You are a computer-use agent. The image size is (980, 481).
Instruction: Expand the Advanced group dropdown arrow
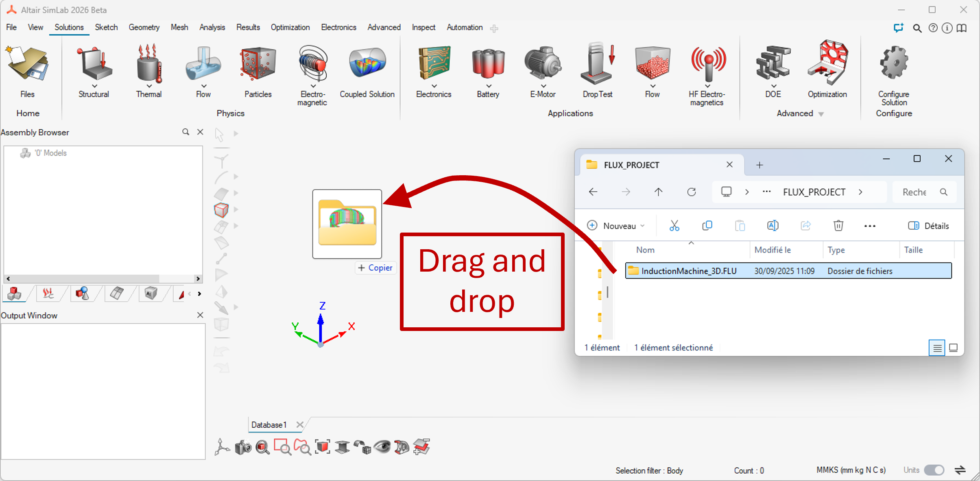click(821, 114)
